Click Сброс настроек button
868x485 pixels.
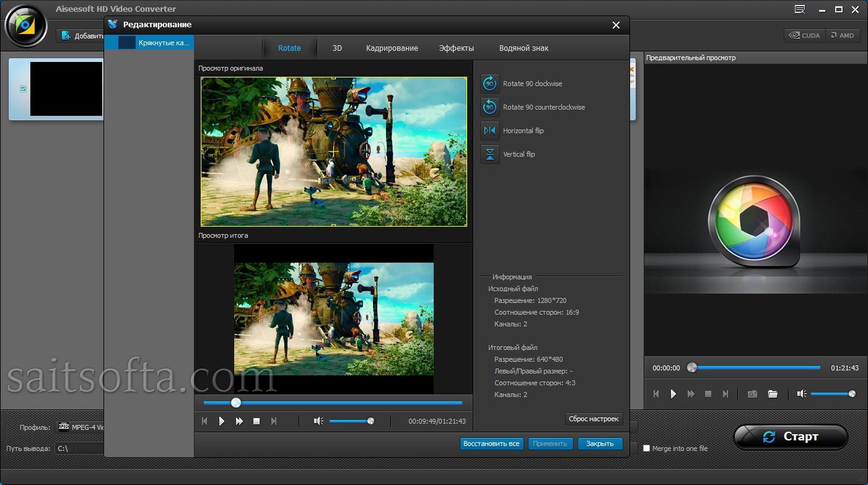(594, 419)
